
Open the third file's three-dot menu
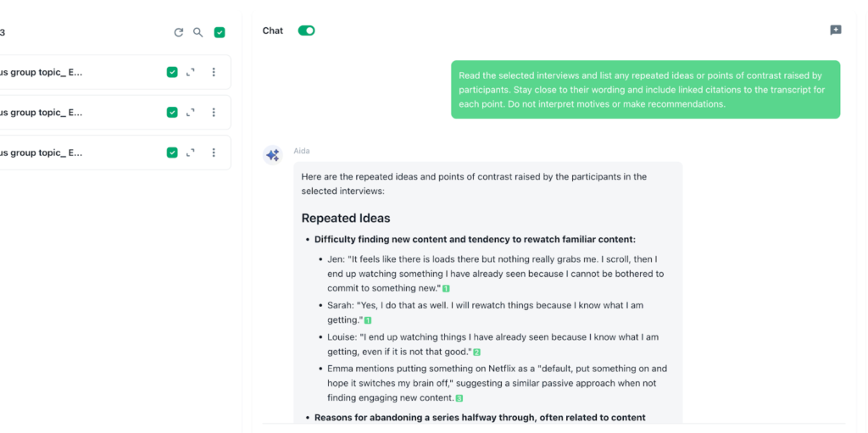tap(214, 153)
